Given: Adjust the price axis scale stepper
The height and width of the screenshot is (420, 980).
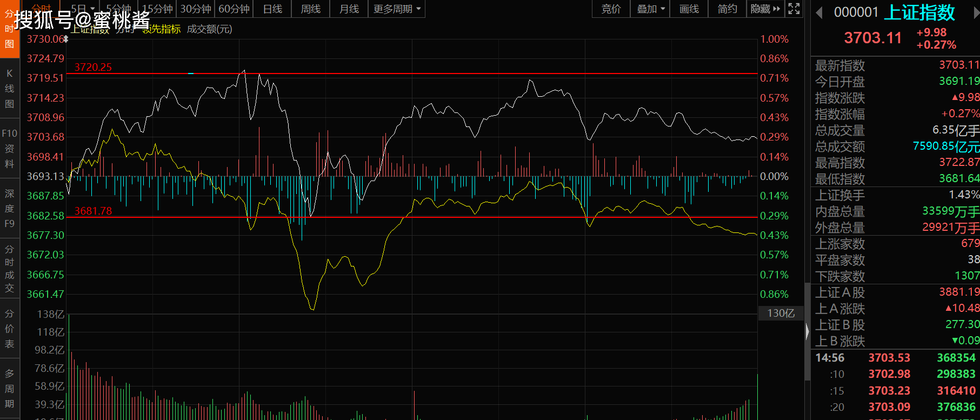Looking at the screenshot, I should [65, 39].
